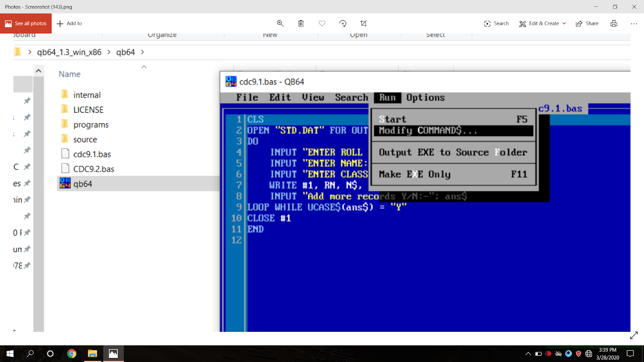This screenshot has width=644, height=362.
Task: Delete the photo with the trash icon
Action: (301, 23)
